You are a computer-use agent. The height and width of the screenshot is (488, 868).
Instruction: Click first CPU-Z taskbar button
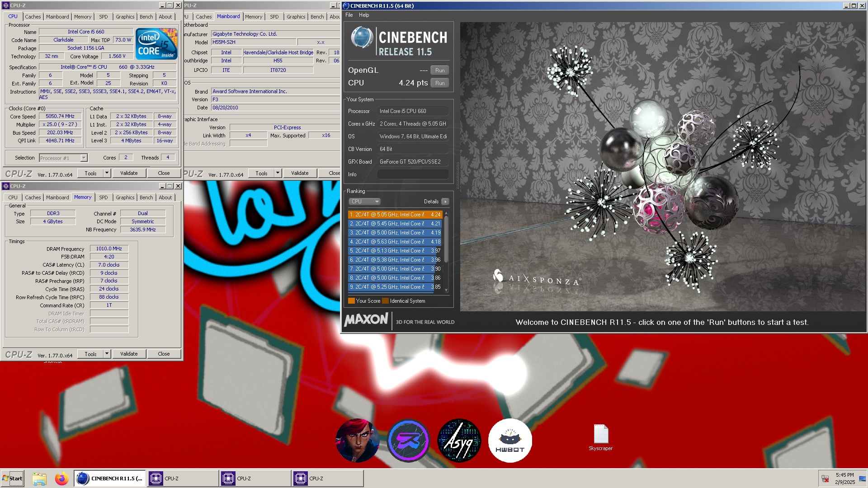coord(182,479)
